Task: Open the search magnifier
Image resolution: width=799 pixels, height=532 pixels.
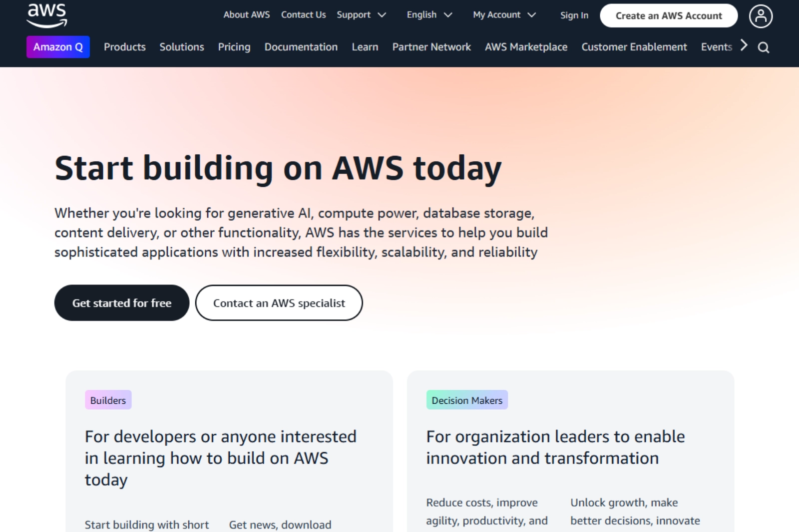Action: 764,46
